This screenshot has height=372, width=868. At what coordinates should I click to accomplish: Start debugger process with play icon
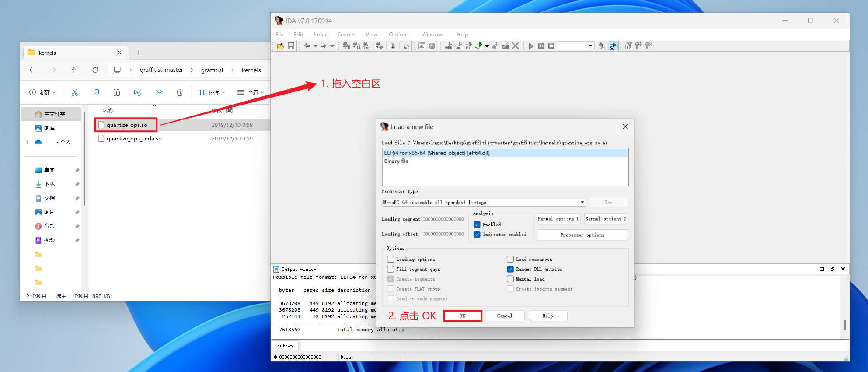531,46
